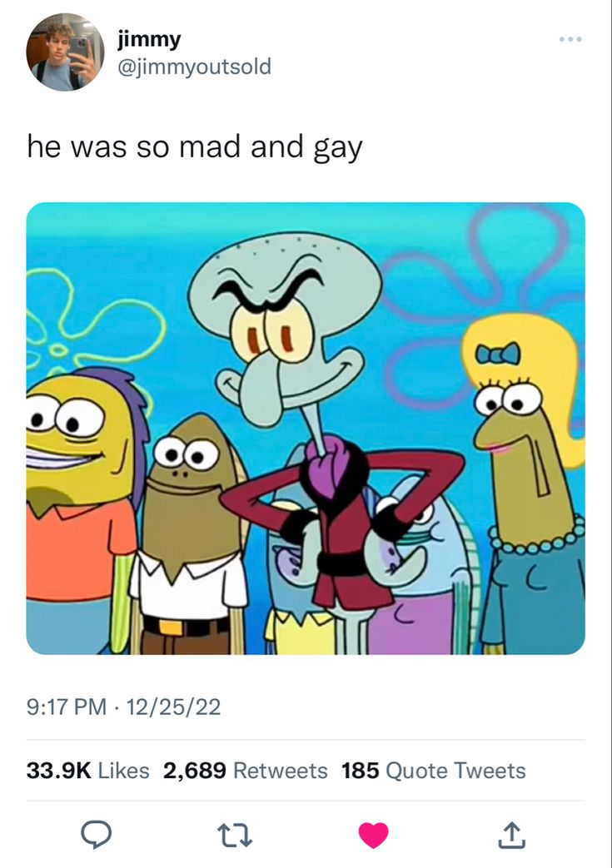Open the jimmy display name
The image size is (612, 868).
pyautogui.click(x=149, y=39)
